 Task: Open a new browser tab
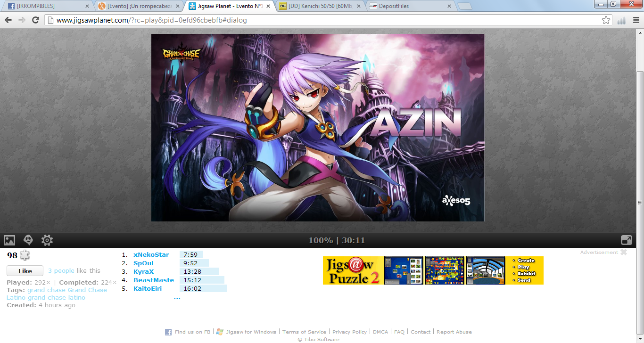(465, 6)
